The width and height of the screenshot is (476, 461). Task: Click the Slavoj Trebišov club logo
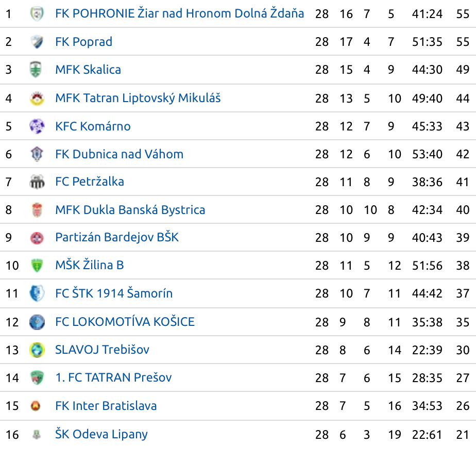pyautogui.click(x=37, y=350)
